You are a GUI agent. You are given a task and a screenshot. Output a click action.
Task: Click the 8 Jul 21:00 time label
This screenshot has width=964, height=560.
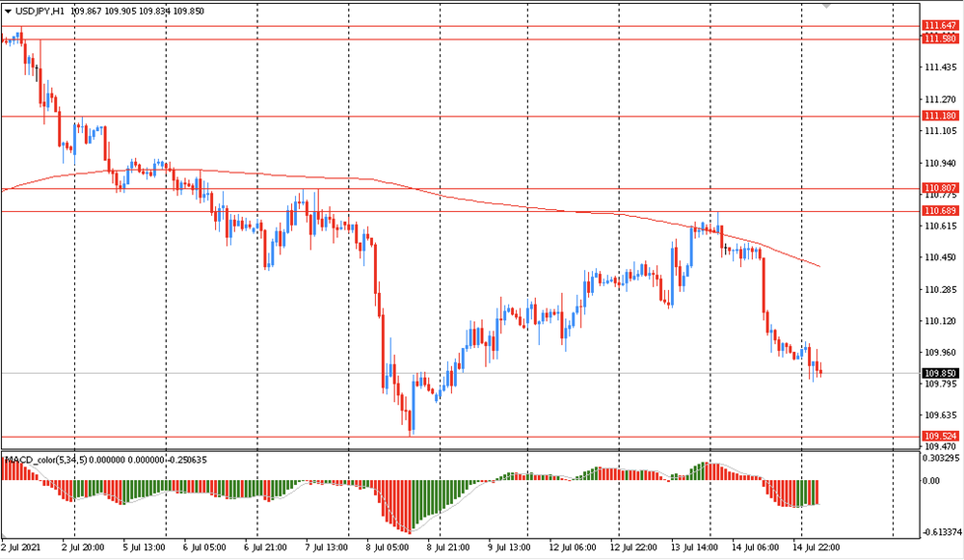click(448, 547)
